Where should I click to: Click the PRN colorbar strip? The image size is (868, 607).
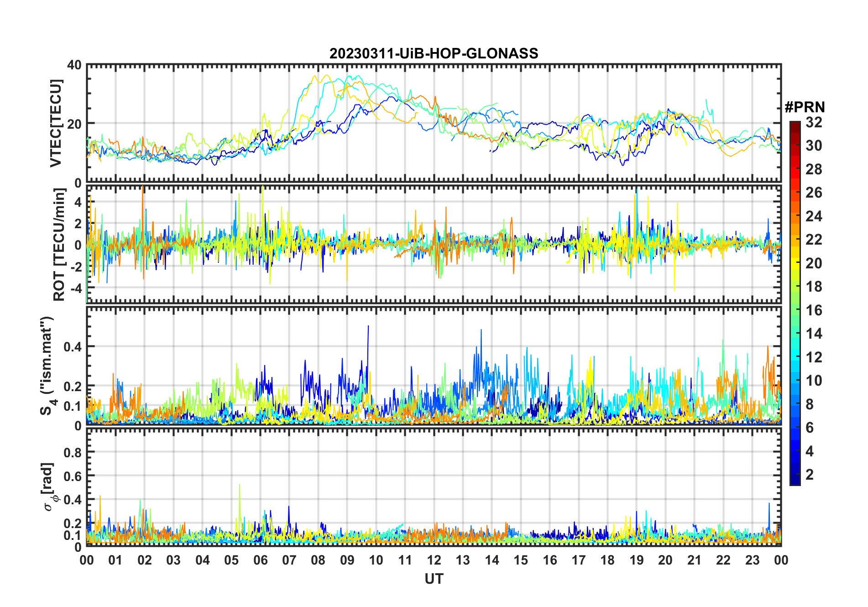tap(795, 303)
